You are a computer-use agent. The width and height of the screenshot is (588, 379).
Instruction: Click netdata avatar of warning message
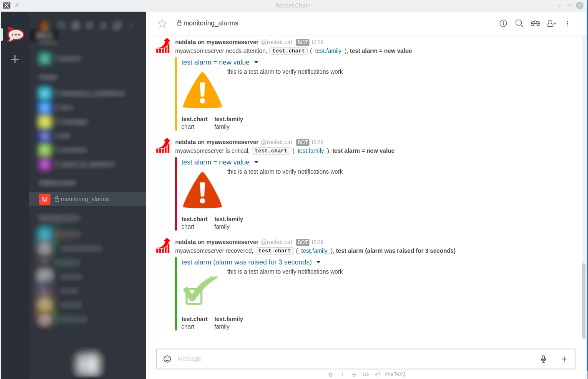[163, 46]
